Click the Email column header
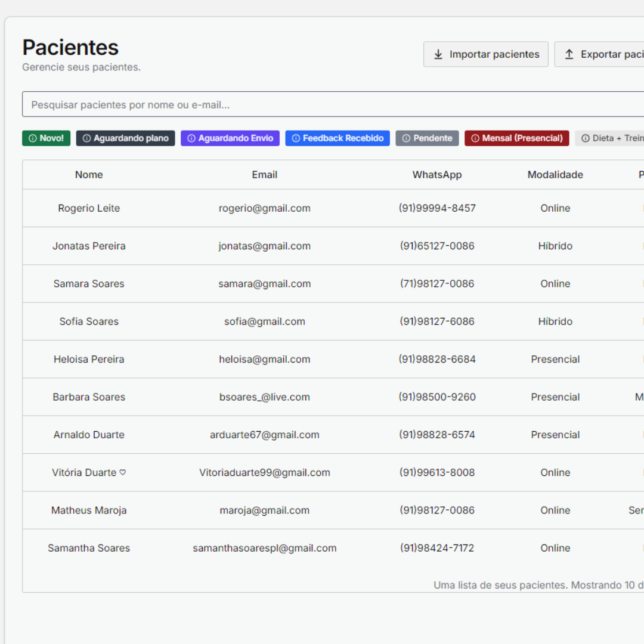 click(264, 174)
